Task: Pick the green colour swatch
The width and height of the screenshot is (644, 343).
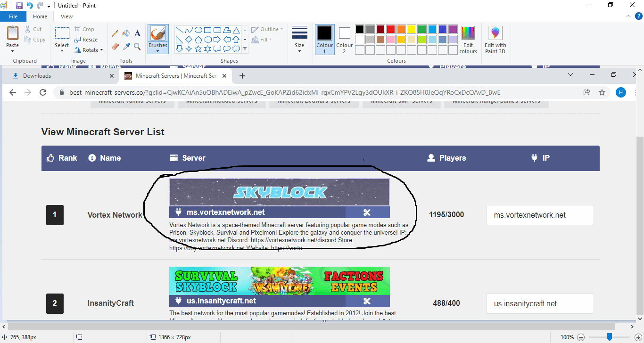Action: click(x=422, y=29)
